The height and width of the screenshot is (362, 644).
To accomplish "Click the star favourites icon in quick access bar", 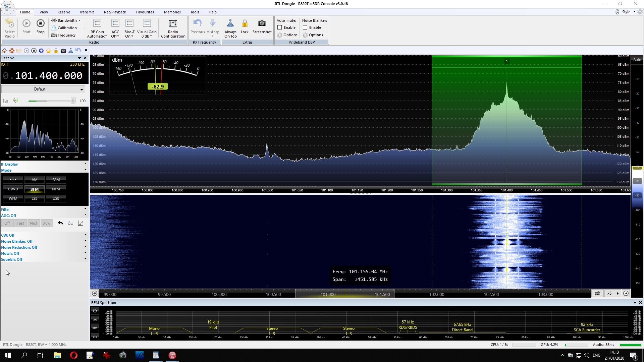I will pos(49,51).
